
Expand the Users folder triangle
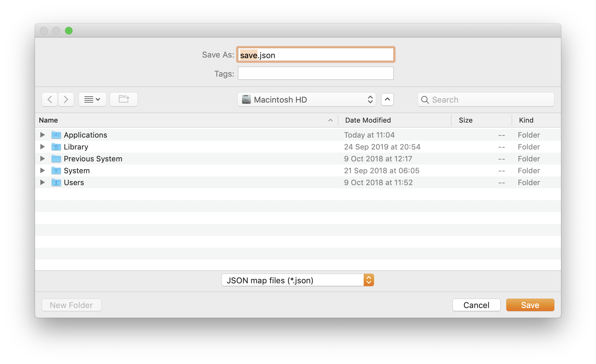click(43, 182)
